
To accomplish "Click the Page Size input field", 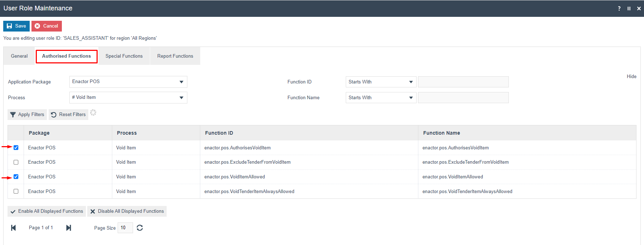I will pos(125,228).
